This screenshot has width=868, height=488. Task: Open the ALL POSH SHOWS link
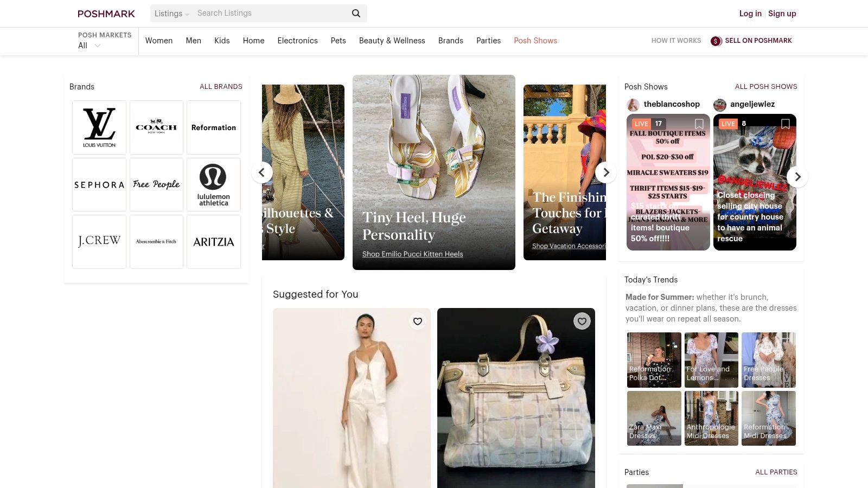pos(766,87)
